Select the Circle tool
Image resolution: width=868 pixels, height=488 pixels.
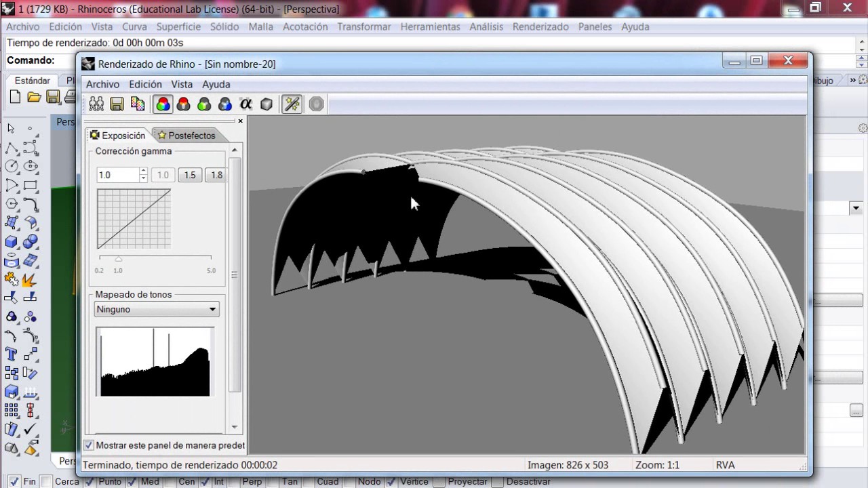tap(12, 166)
